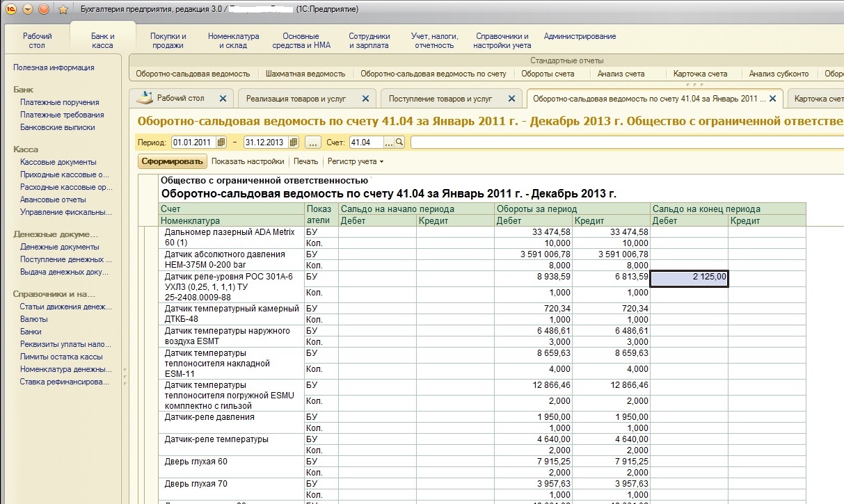Click the magnifier icon next to account 41.04

point(399,143)
